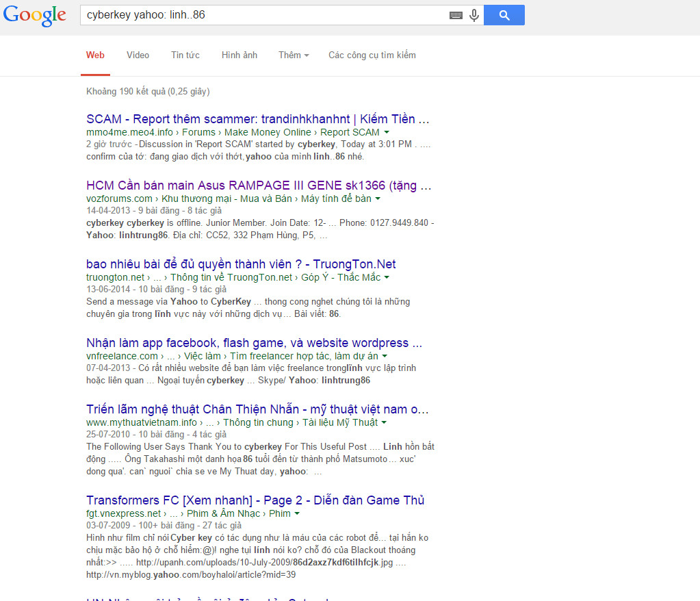The height and width of the screenshot is (601, 700).
Task: Expand arrow beside vozforums.com Máy tính để bàn
Action: 378,199
